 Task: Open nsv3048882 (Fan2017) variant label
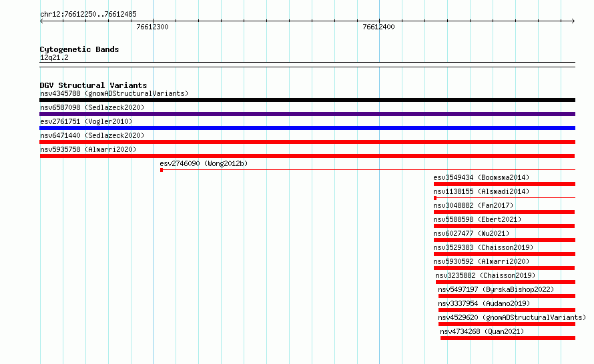point(473,205)
